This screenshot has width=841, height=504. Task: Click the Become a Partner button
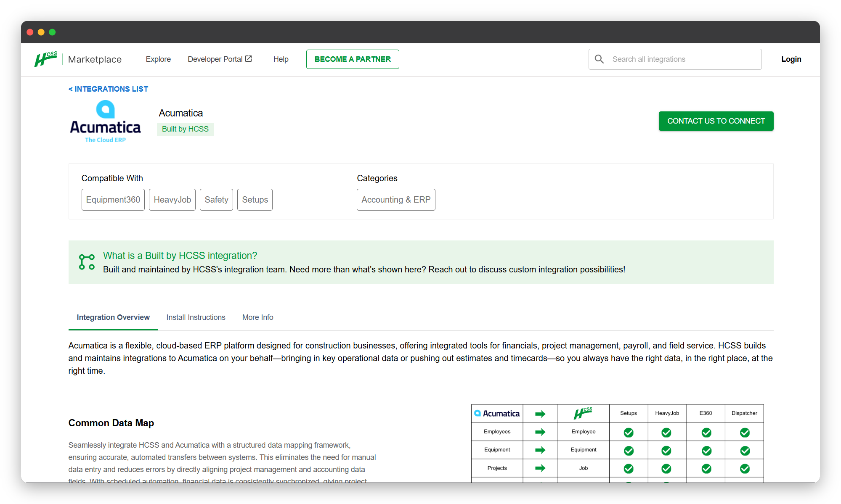[353, 59]
